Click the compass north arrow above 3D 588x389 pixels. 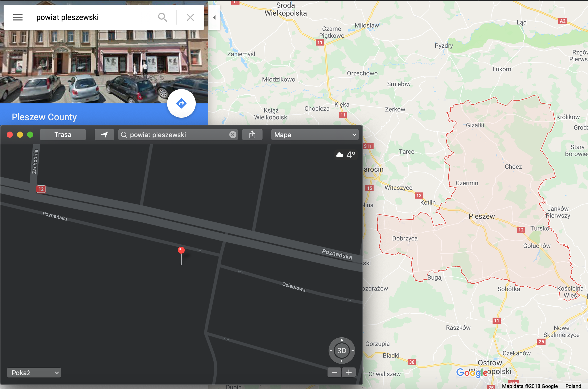342,340
